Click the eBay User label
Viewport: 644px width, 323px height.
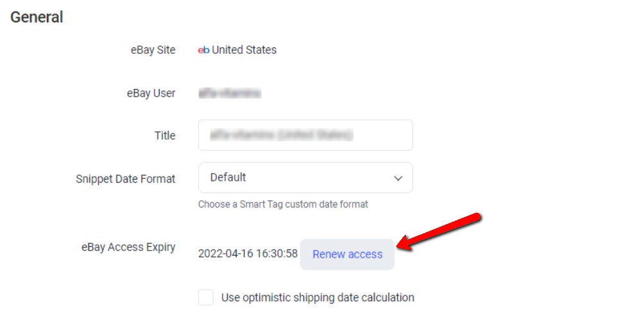(151, 94)
